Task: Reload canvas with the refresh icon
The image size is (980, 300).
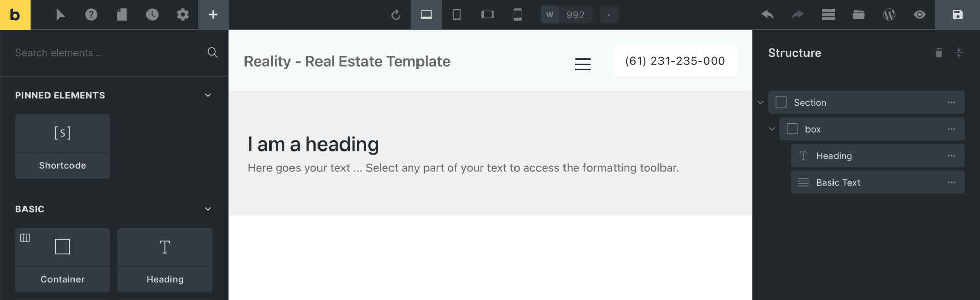Action: pos(396,15)
